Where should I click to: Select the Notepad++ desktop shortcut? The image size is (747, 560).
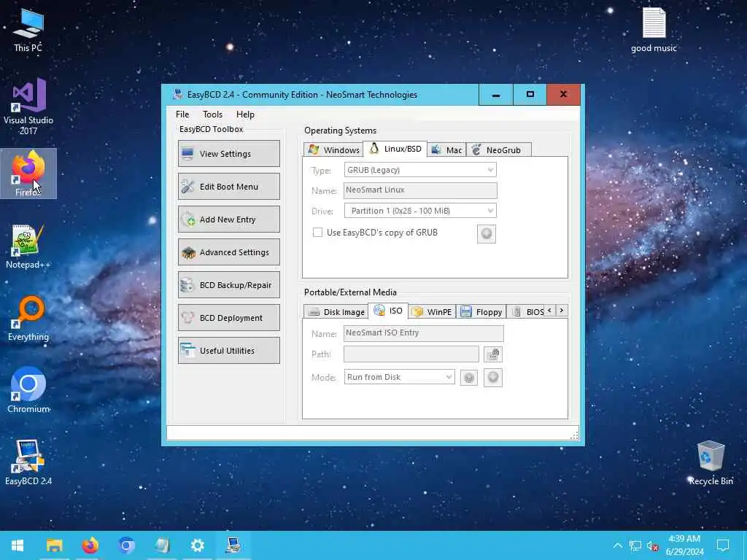28,246
